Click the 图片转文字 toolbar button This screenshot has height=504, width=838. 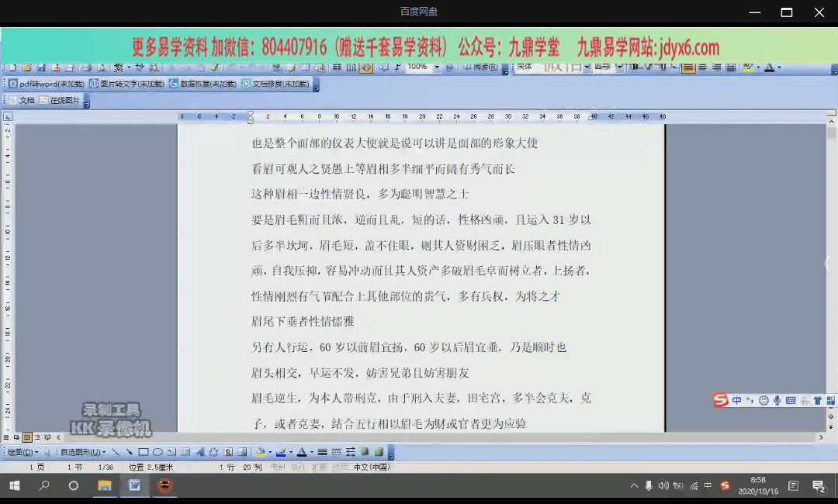tap(126, 84)
